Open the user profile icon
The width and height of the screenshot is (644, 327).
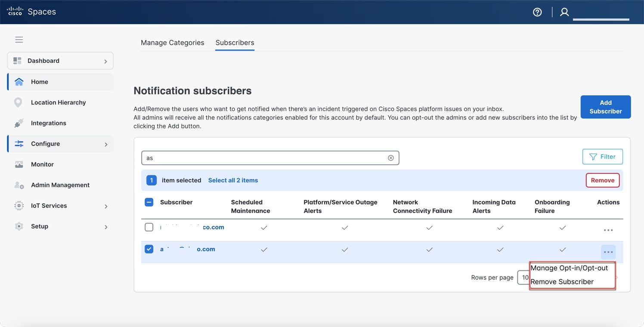pos(564,12)
